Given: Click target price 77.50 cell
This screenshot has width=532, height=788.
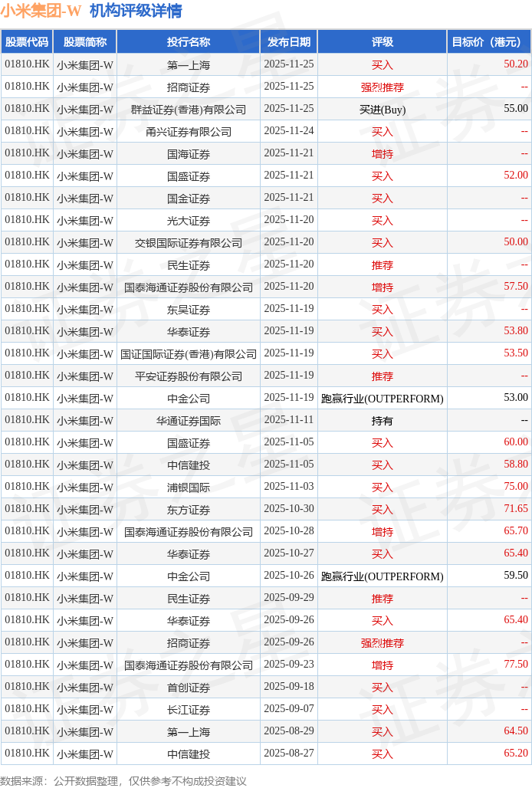Looking at the screenshot, I should 489,665.
